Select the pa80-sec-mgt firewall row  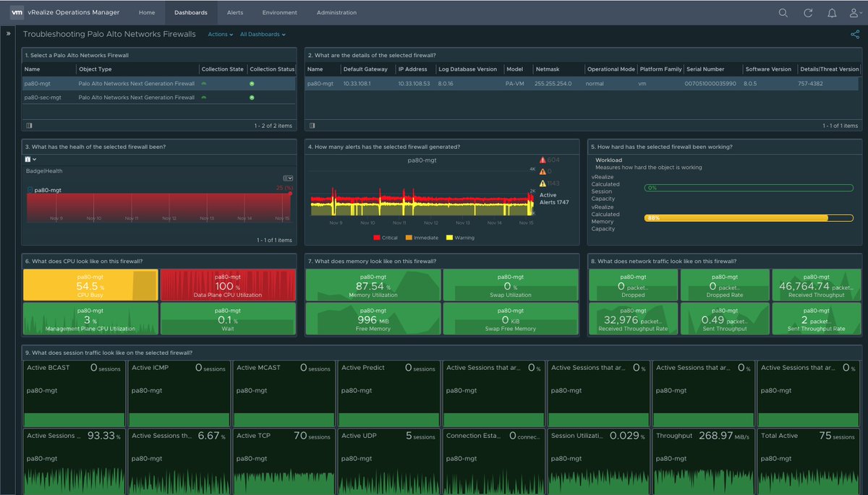tap(48, 98)
